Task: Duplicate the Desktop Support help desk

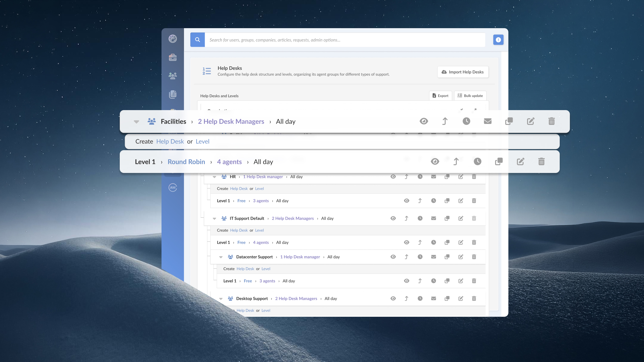Action: pyautogui.click(x=447, y=298)
